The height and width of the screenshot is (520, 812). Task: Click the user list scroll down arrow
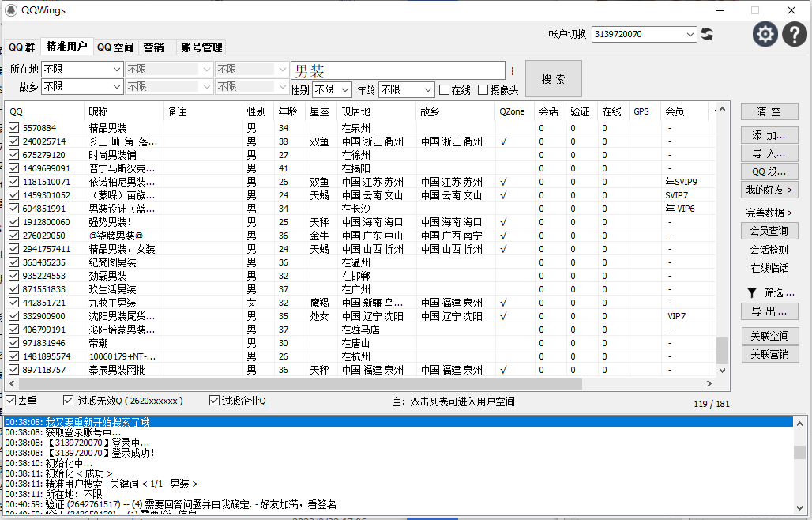coord(722,371)
